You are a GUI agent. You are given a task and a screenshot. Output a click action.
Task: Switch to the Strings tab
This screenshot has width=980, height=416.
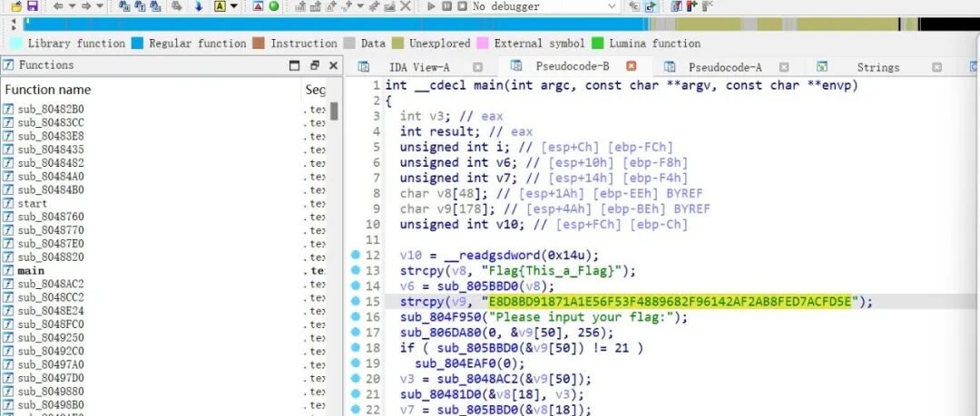point(878,67)
